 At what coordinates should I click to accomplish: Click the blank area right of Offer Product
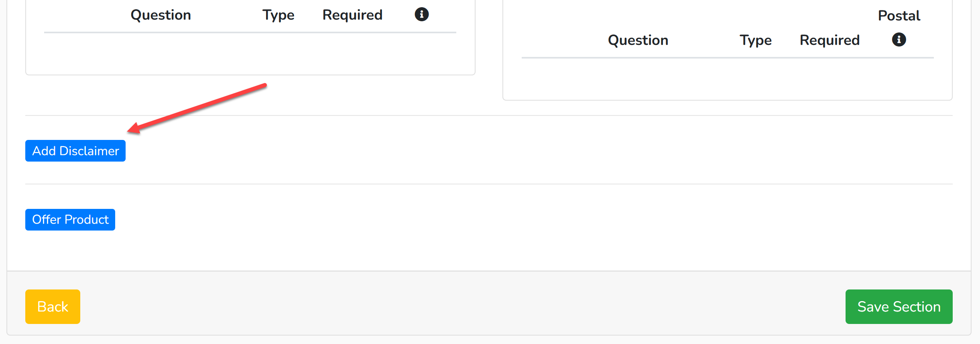tap(534, 220)
